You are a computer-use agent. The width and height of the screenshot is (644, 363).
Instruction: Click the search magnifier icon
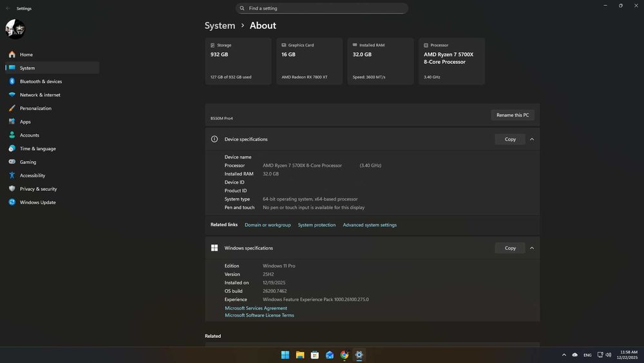pos(242,8)
